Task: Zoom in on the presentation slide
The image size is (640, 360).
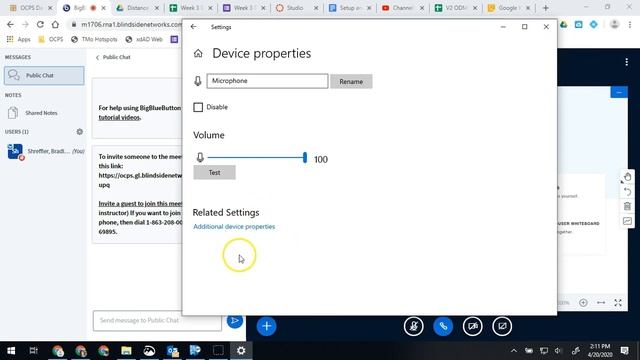Action: click(x=583, y=302)
